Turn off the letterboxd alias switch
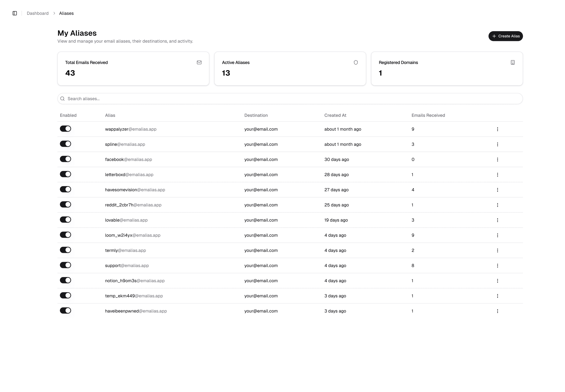Viewport: 565px width, 392px height. click(x=65, y=174)
